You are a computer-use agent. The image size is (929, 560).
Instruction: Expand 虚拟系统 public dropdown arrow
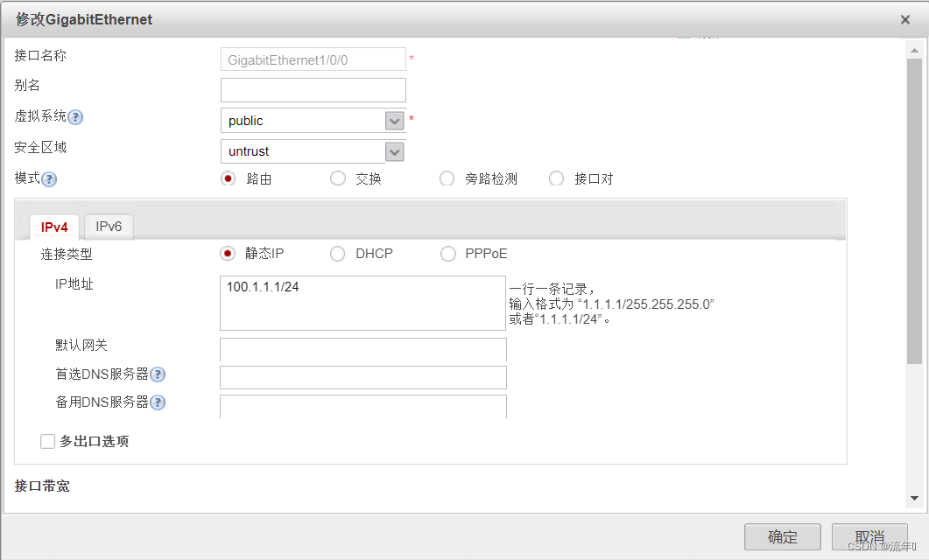(x=395, y=121)
